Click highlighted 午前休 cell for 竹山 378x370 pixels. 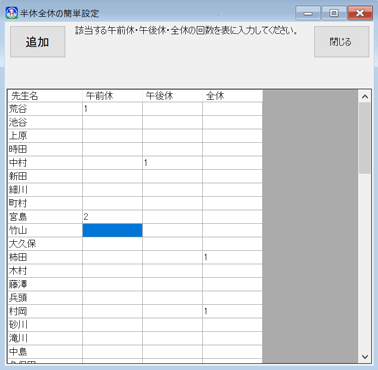pyautogui.click(x=112, y=231)
